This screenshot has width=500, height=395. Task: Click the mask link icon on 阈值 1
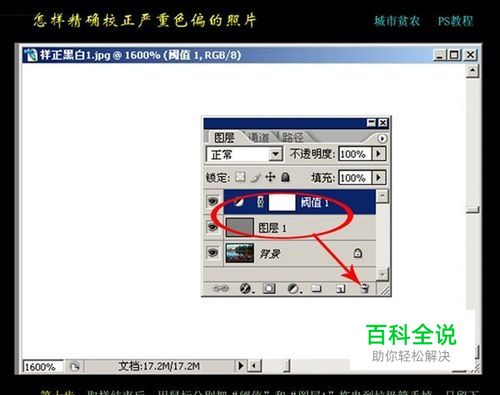261,202
